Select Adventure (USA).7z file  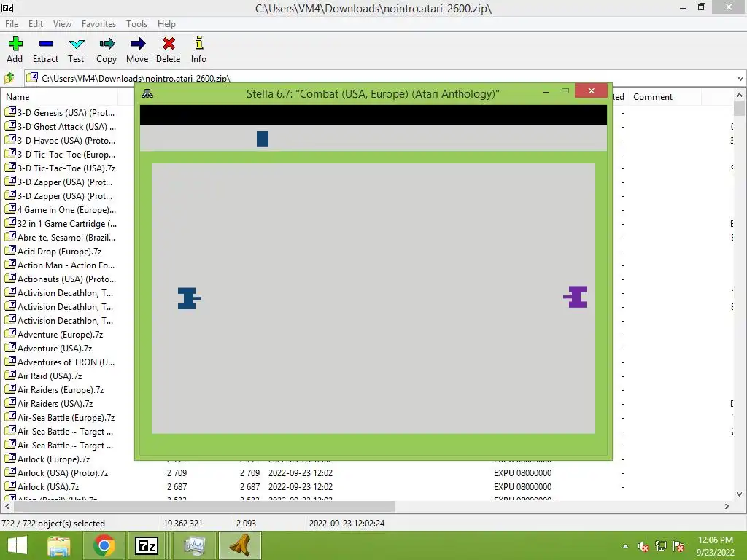(55, 349)
